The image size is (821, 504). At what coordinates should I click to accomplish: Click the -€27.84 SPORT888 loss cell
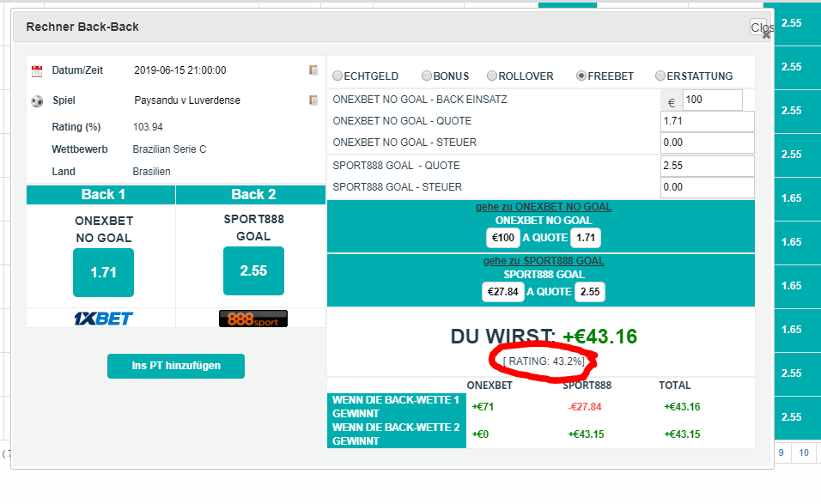click(585, 407)
